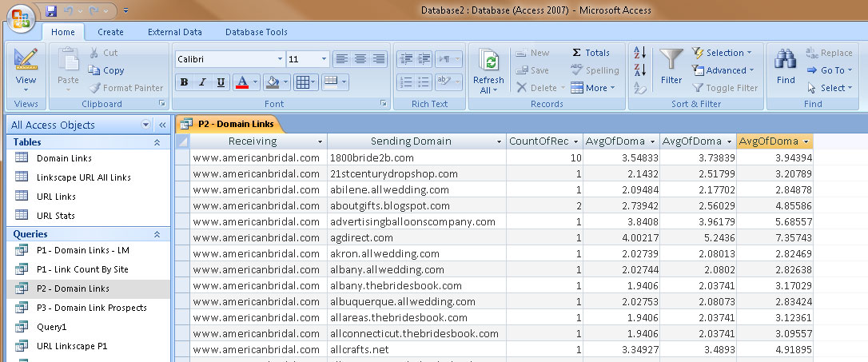The height and width of the screenshot is (362, 868).
Task: Switch to the Database Tools tab
Action: [x=257, y=31]
